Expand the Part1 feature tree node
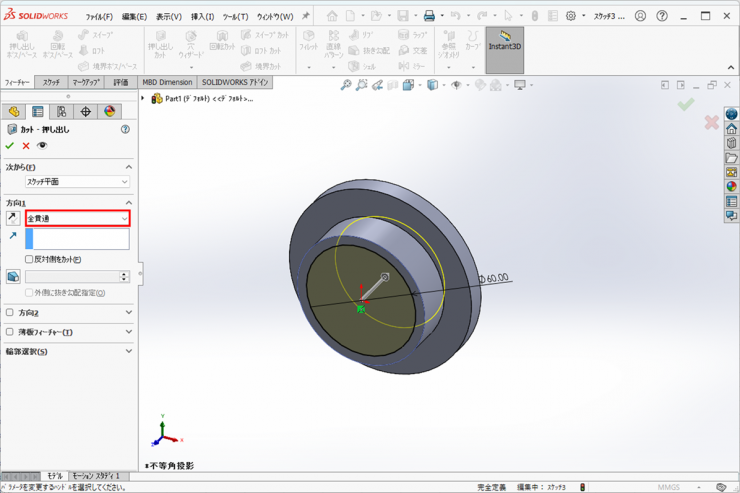The width and height of the screenshot is (740, 493). click(144, 99)
